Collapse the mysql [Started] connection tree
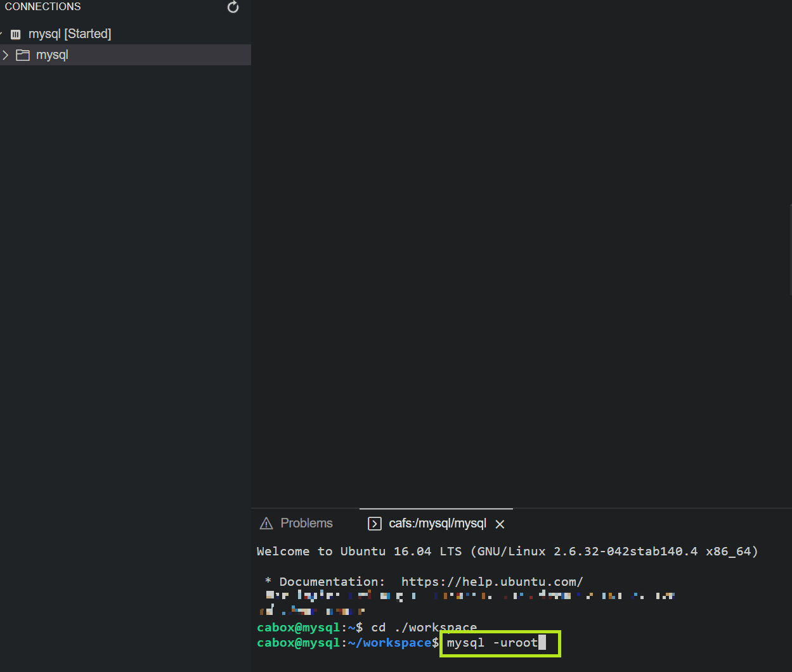The width and height of the screenshot is (792, 672). (3, 34)
